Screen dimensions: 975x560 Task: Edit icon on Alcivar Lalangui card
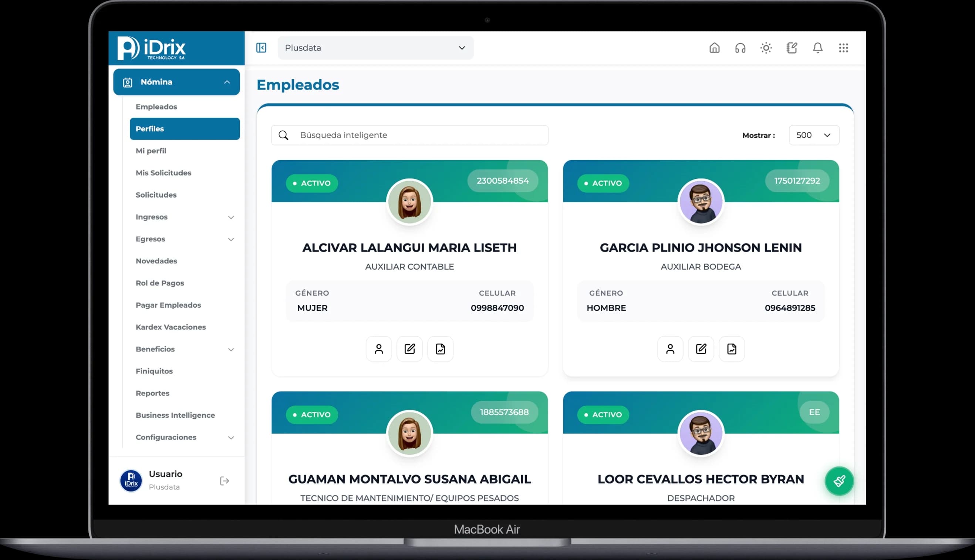coord(409,349)
